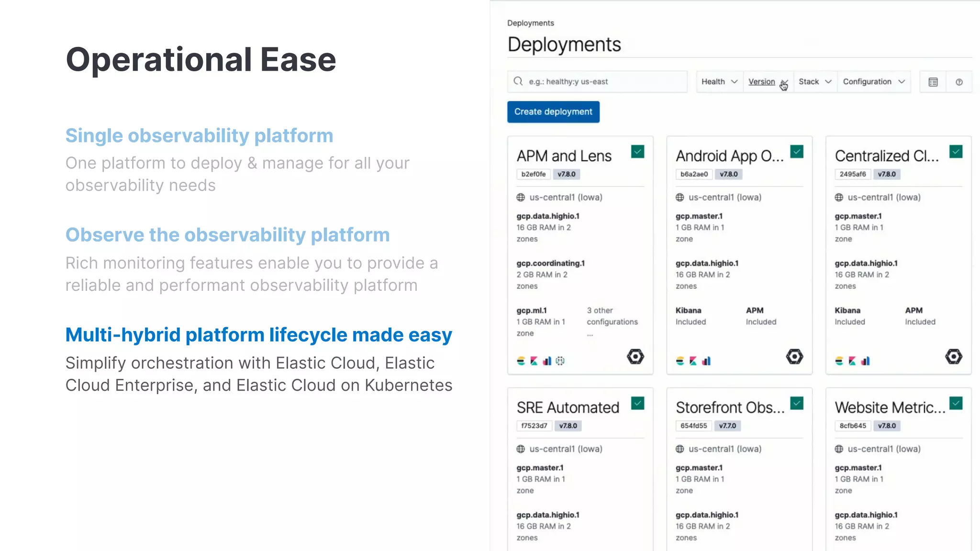Click APM Included on Centralized Cl... card
Screen dimensions: 980x551
pos(920,316)
